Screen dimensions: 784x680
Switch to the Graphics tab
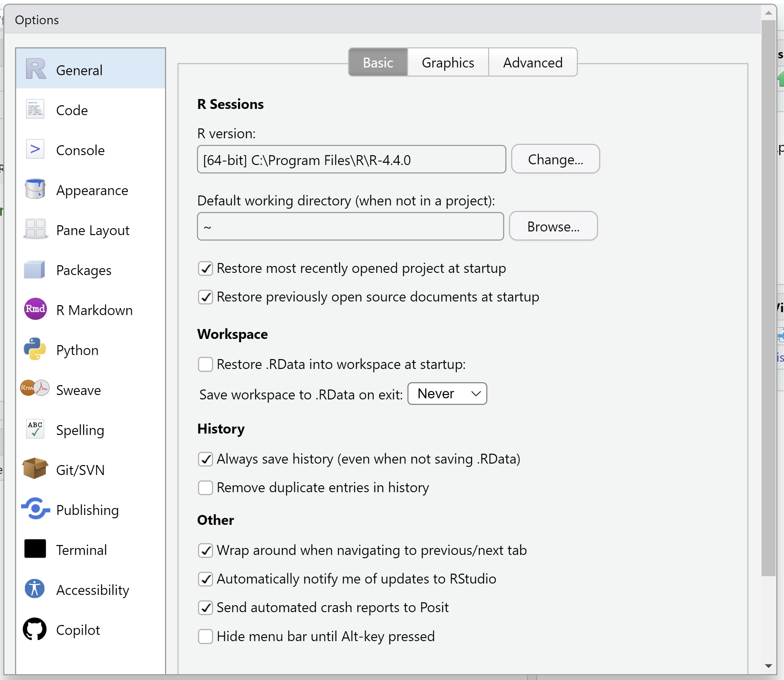pos(448,63)
